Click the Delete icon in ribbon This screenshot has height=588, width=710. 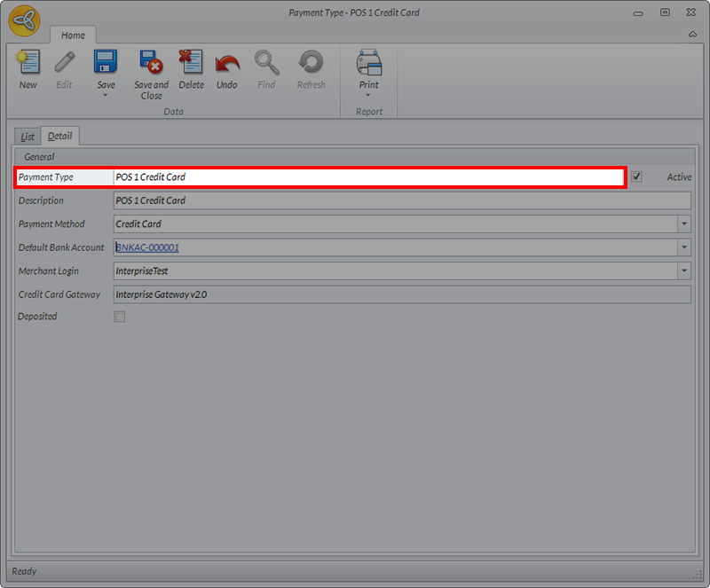coord(191,63)
